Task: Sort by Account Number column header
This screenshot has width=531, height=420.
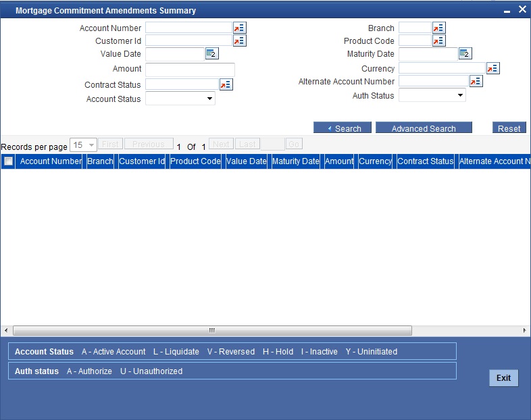Action: (x=51, y=161)
